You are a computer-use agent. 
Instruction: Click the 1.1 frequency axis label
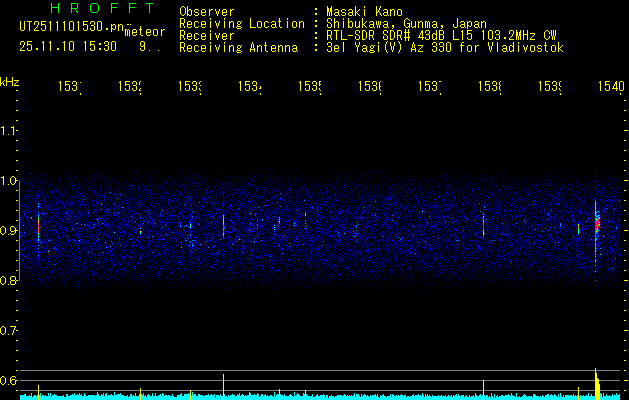(x=8, y=131)
